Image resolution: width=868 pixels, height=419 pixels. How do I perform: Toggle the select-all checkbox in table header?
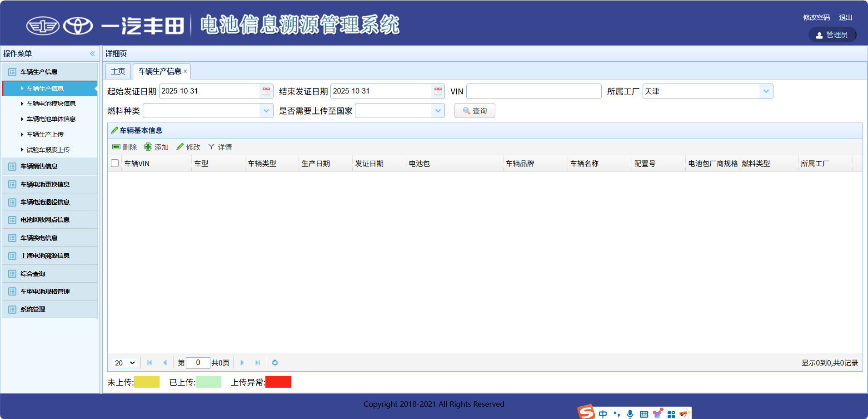click(115, 163)
